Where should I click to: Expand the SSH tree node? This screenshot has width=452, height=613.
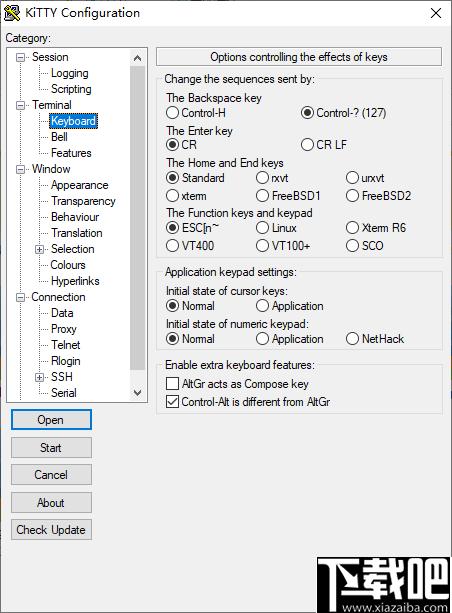point(39,377)
